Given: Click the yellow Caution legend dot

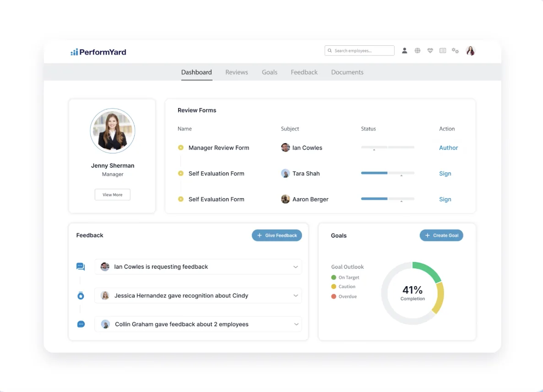Looking at the screenshot, I should pos(333,286).
